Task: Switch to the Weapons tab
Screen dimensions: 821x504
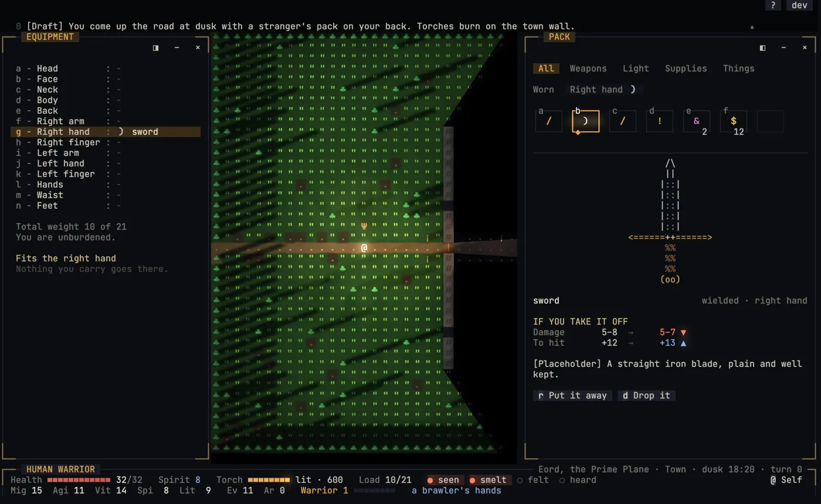Action: (x=588, y=69)
